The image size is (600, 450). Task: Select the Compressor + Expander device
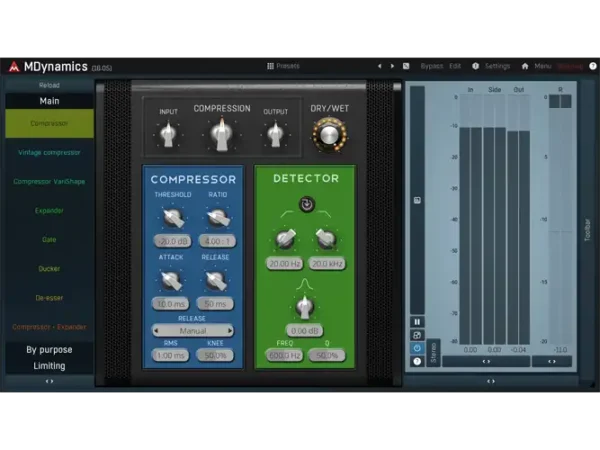(x=49, y=327)
